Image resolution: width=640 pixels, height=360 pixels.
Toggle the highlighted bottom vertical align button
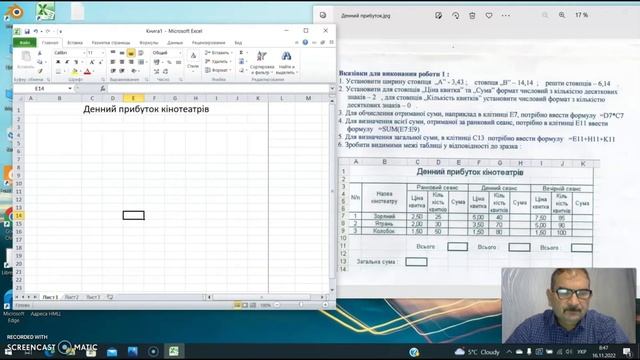click(x=131, y=53)
